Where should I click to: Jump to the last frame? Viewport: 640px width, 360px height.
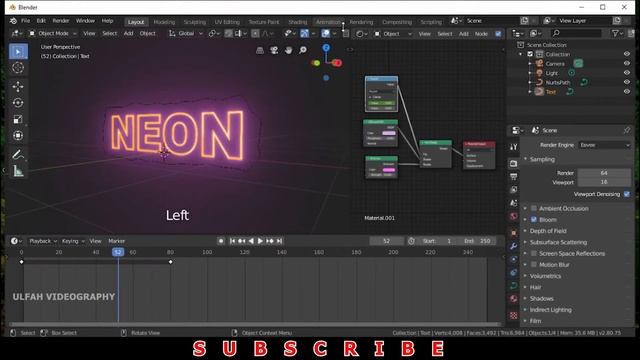pos(279,241)
